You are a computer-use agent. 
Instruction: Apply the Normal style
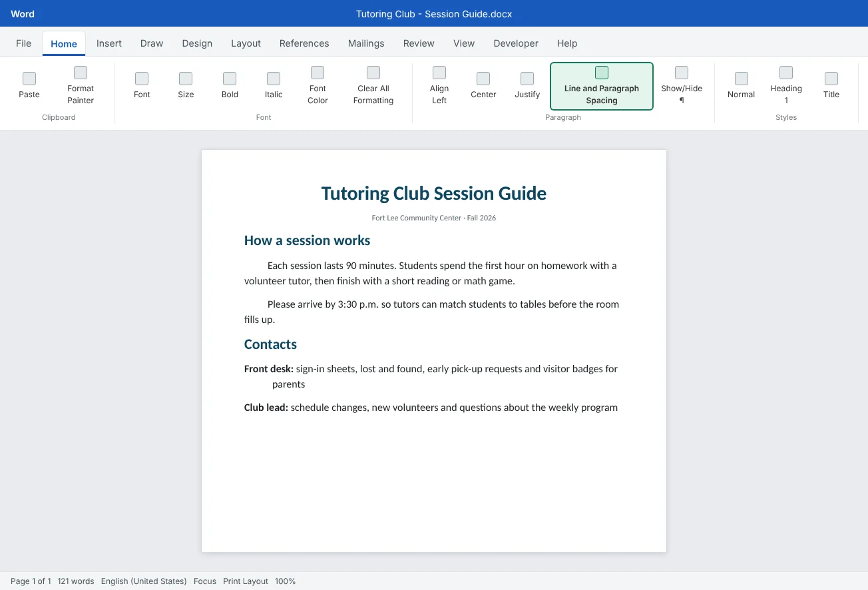click(741, 86)
